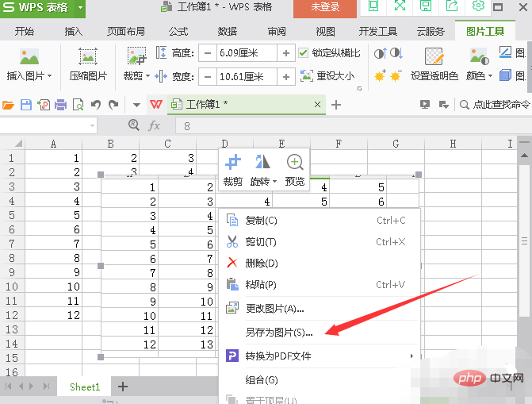Choose 删除(D) from context menu
Viewport: 532px width, 404px height.
320,263
